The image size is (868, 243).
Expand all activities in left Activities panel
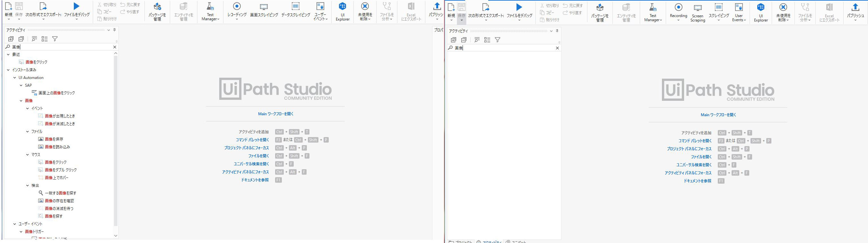click(11, 39)
